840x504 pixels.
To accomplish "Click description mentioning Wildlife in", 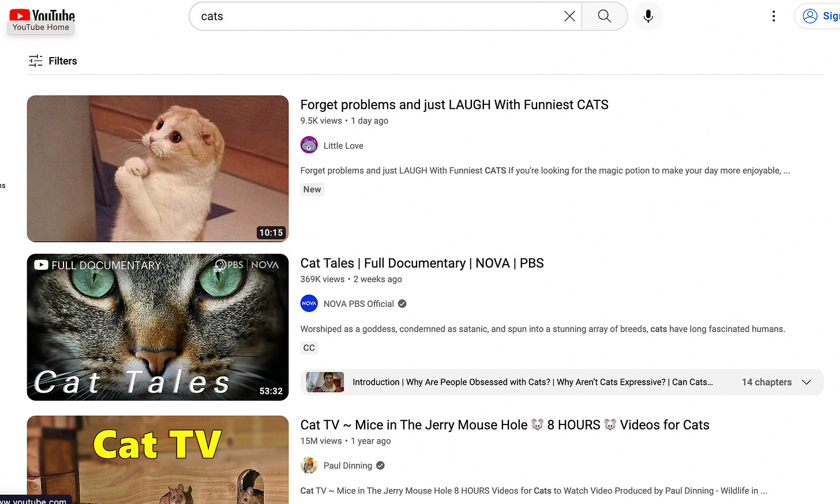I will 534,491.
